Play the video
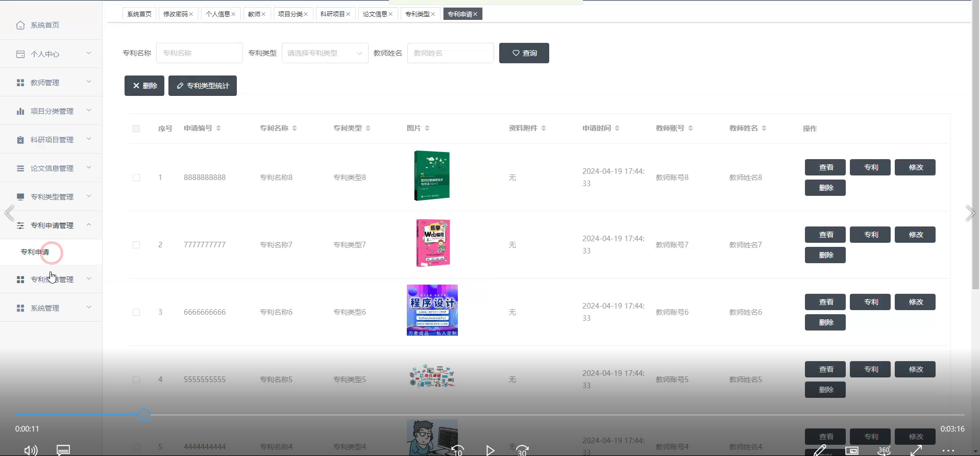Viewport: 980px width, 456px height. [490, 450]
